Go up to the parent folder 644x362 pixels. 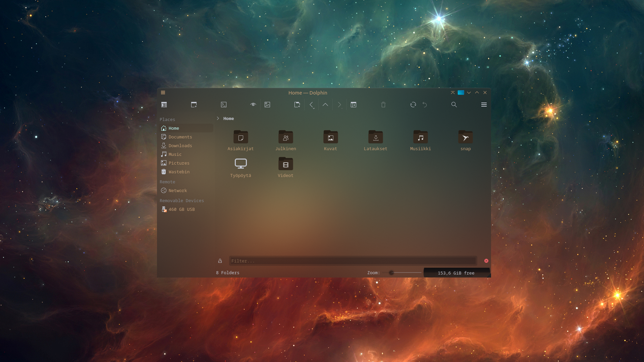[x=325, y=105]
